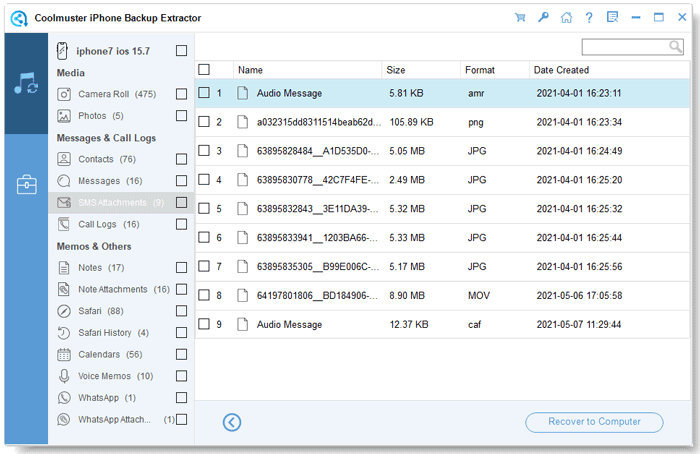Image resolution: width=700 pixels, height=454 pixels.
Task: Click the Calendars grid icon
Action: point(64,354)
